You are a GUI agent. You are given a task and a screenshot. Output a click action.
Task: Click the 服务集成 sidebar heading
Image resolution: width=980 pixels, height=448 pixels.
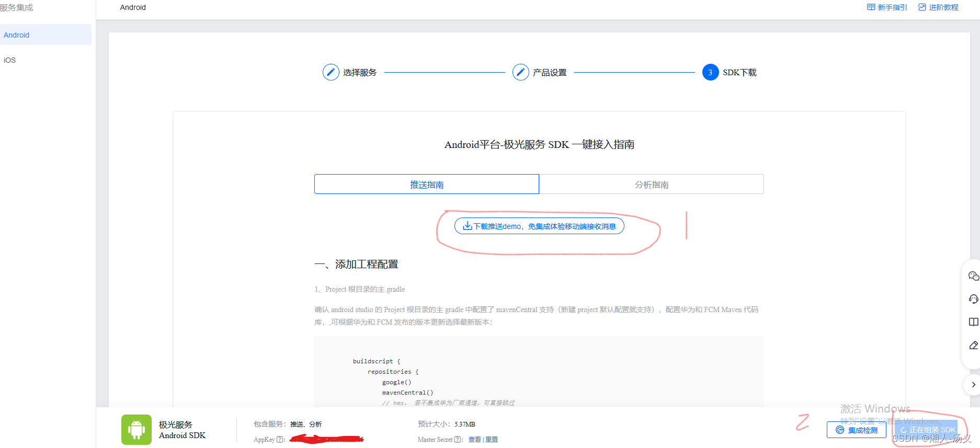(16, 7)
